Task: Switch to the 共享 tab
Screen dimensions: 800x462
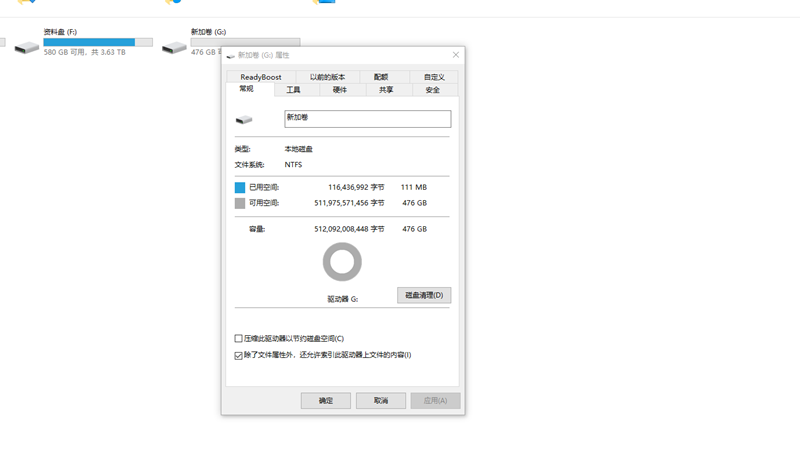Action: coord(386,90)
